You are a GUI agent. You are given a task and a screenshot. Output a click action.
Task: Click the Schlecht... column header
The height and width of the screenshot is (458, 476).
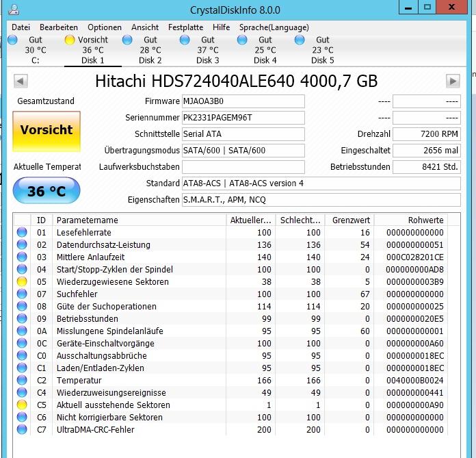pyautogui.click(x=300, y=220)
